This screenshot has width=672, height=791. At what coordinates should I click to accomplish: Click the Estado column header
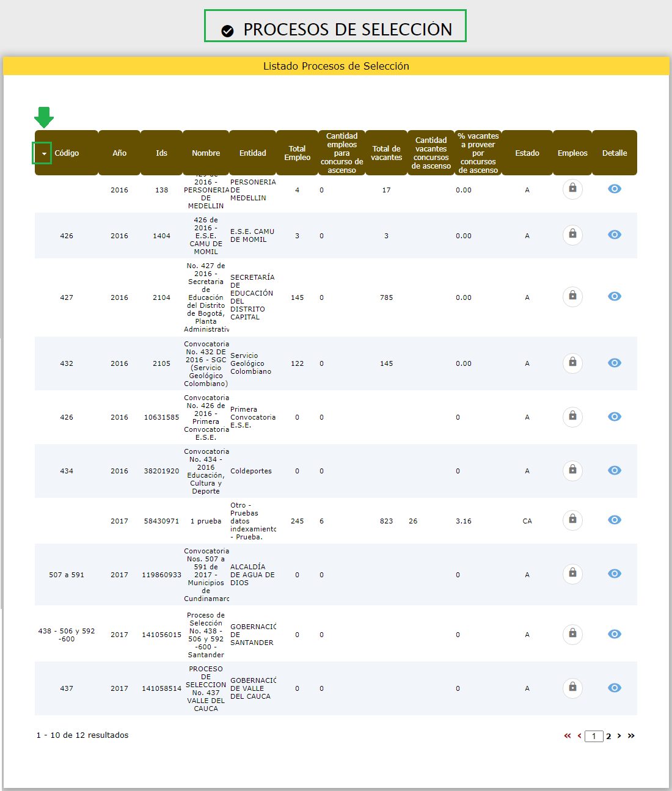(x=527, y=153)
